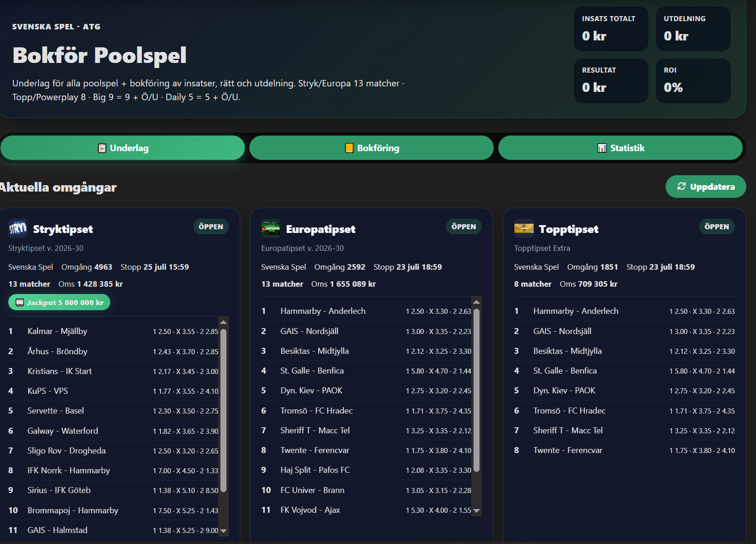Click the Jackpot 5 000 000 kr badge
The width and height of the screenshot is (756, 544).
[59, 302]
